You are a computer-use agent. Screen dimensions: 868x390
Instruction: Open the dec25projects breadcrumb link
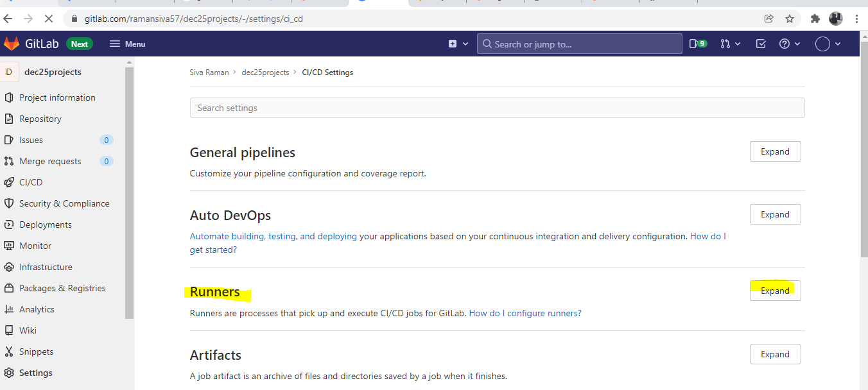pyautogui.click(x=265, y=72)
